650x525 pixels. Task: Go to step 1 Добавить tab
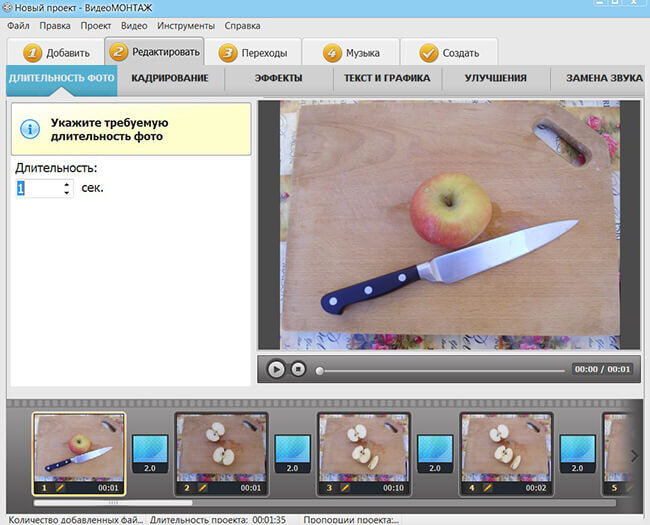click(x=56, y=53)
